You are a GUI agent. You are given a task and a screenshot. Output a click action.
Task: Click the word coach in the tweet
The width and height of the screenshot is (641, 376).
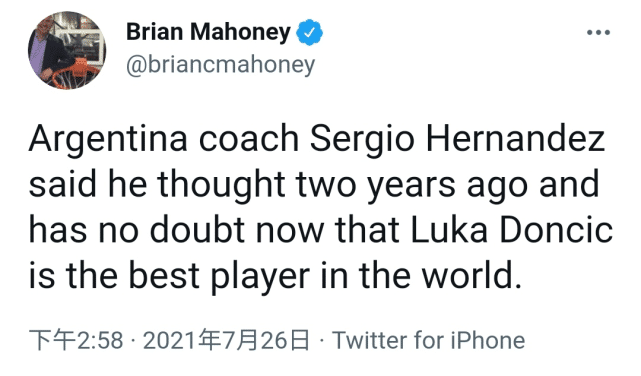click(x=249, y=139)
